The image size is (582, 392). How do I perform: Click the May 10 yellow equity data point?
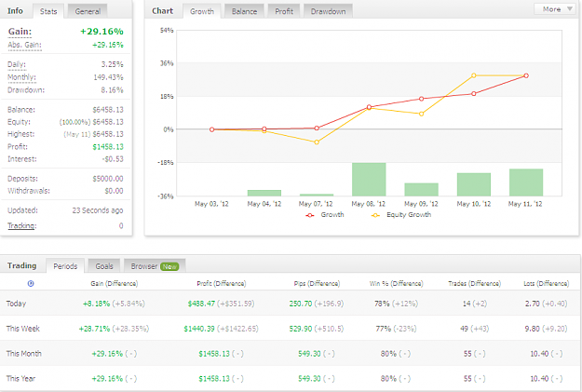pos(474,75)
